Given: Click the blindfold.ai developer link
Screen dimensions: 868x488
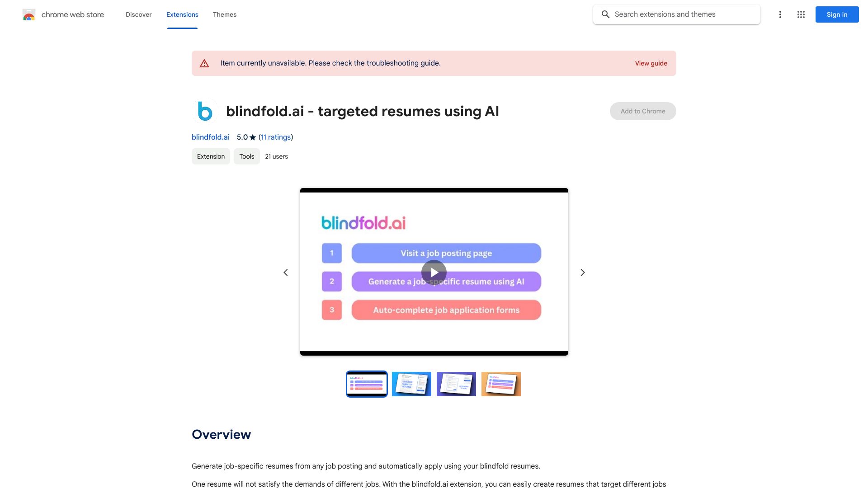Looking at the screenshot, I should [x=210, y=136].
